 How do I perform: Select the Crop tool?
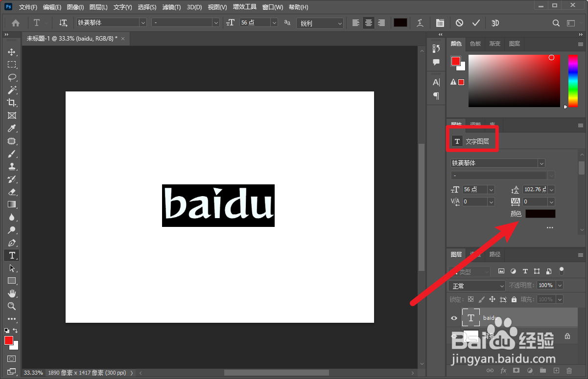point(12,103)
